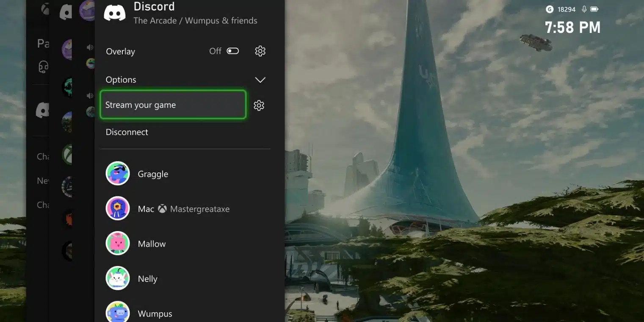Toggle the Overlay switch
Image resolution: width=644 pixels, height=322 pixels.
(x=232, y=51)
